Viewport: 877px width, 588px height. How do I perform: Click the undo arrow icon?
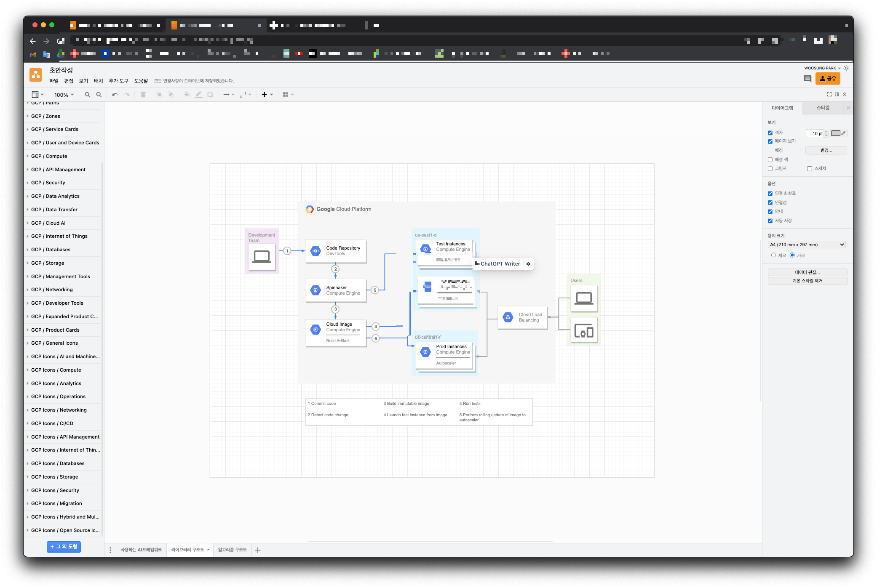[x=115, y=95]
